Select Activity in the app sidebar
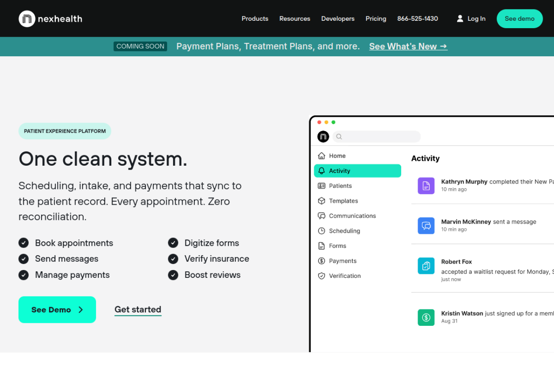The width and height of the screenshot is (554, 392). [x=358, y=171]
